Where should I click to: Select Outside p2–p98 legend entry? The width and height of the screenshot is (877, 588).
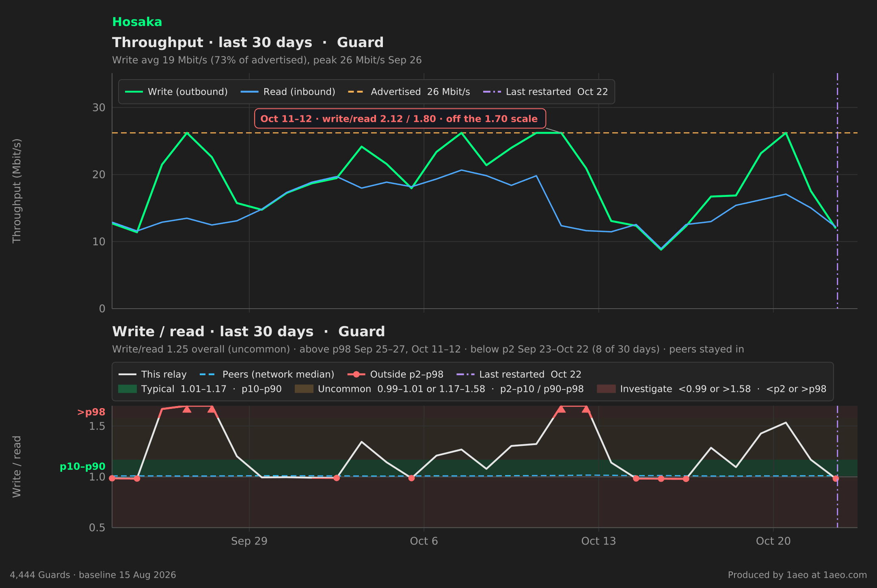(x=395, y=374)
